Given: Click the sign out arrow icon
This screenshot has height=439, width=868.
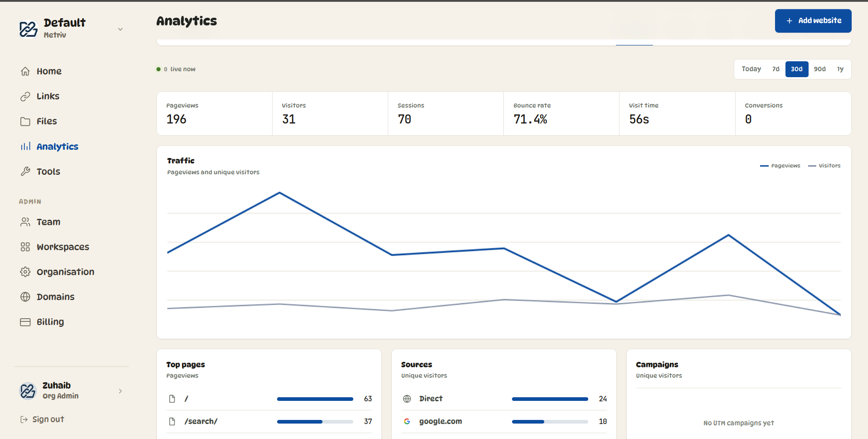Looking at the screenshot, I should (x=24, y=419).
